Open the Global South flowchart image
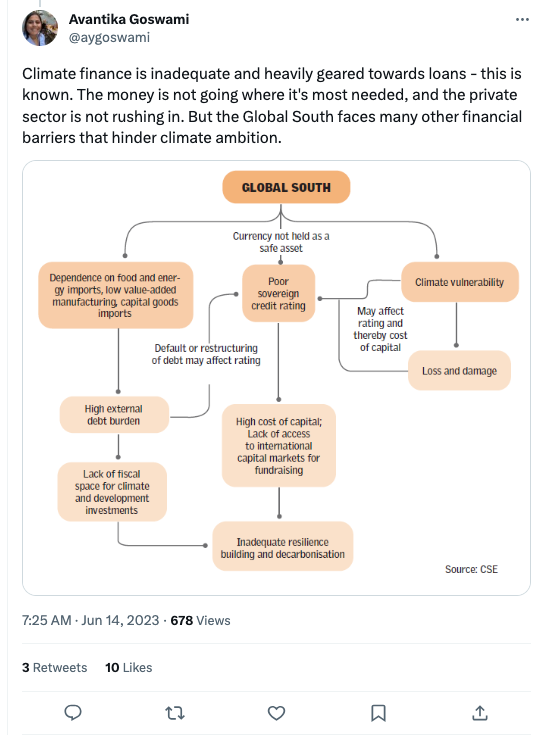This screenshot has height=735, width=538. pyautogui.click(x=276, y=378)
